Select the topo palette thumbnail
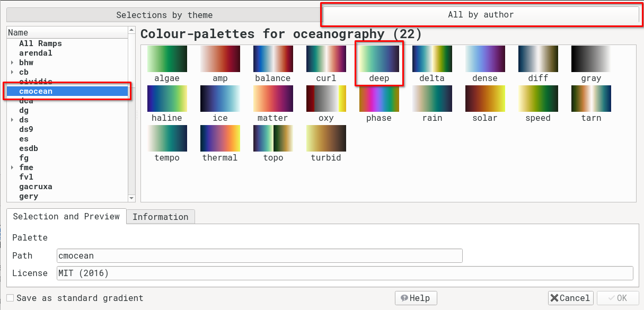The image size is (644, 310). coord(273,139)
